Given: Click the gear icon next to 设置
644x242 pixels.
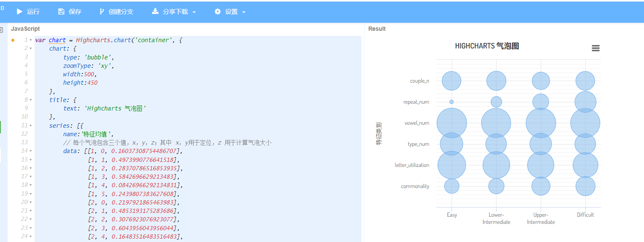Looking at the screenshot, I should [x=217, y=12].
